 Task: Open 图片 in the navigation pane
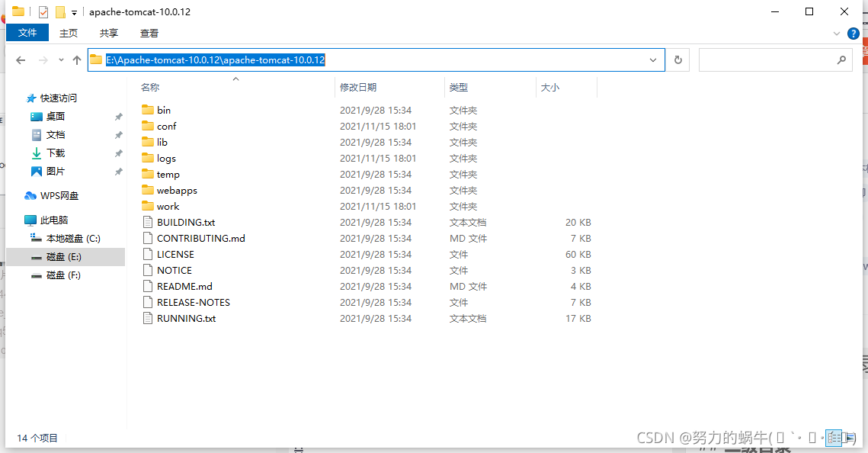[56, 171]
